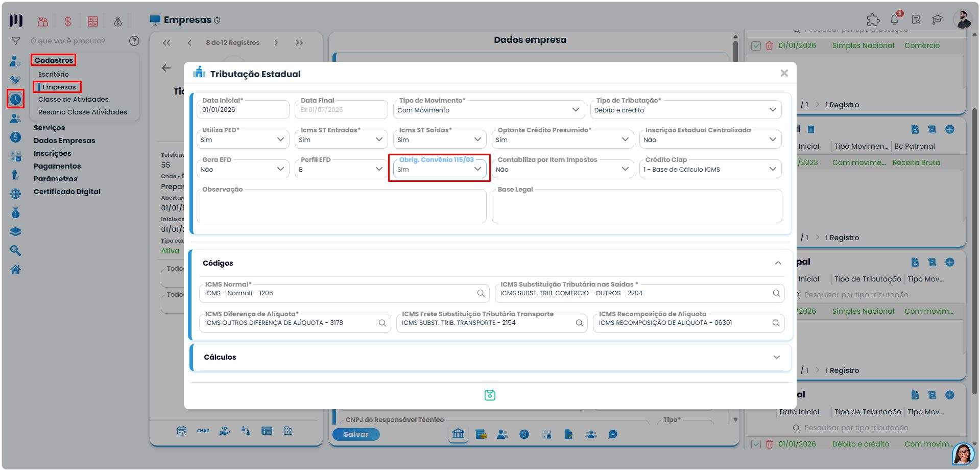The image size is (980, 470).
Task: Click the help question mark by the search box
Action: (134, 41)
